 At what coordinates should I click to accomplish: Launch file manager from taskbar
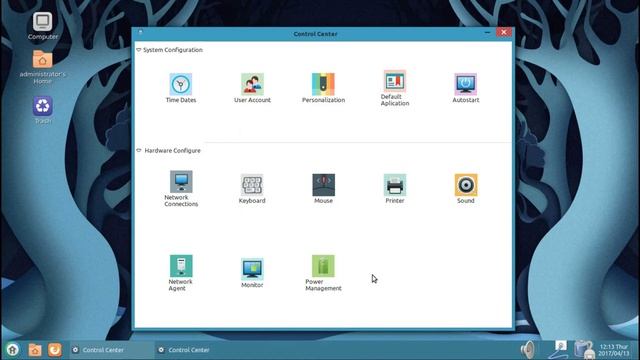[35, 350]
